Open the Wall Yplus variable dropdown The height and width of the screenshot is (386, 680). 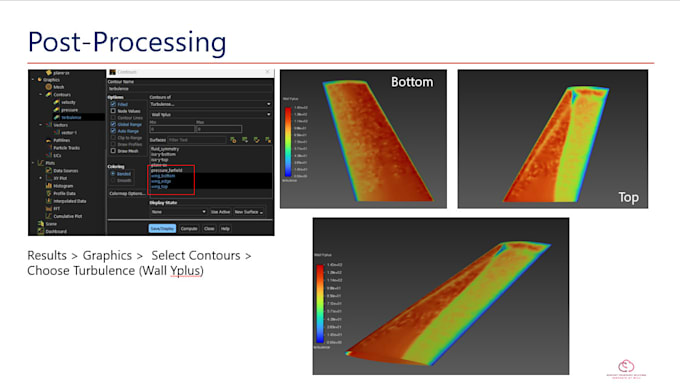211,114
